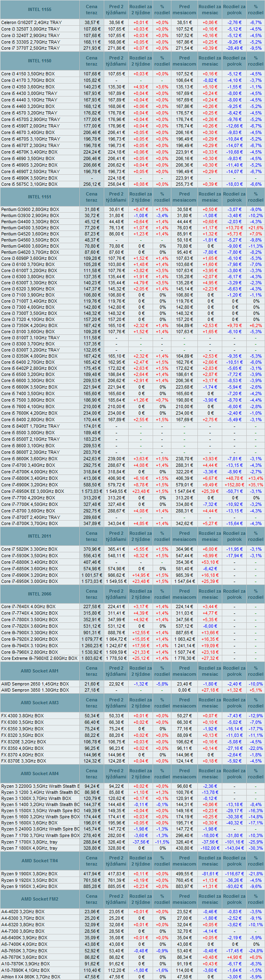This screenshot has width=265, height=980.
Task: Click the AMD Sempron 2650 1,45GHz BOX label
Action: click(x=35, y=684)
